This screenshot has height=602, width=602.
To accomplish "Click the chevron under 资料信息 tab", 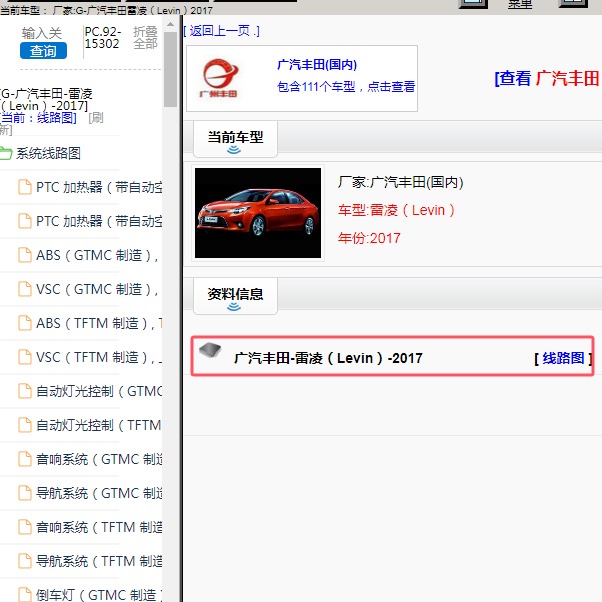I will point(234,307).
